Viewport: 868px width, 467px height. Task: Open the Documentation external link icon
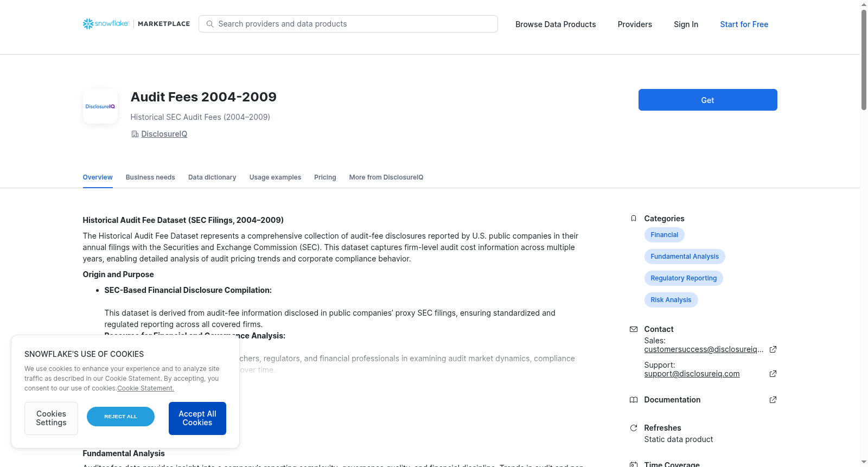(x=773, y=400)
